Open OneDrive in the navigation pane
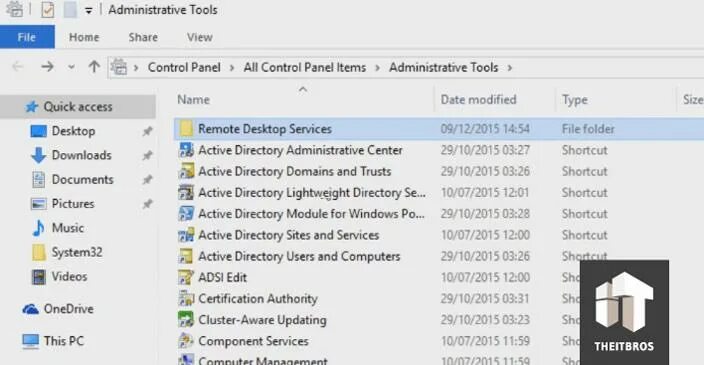 pyautogui.click(x=58, y=309)
